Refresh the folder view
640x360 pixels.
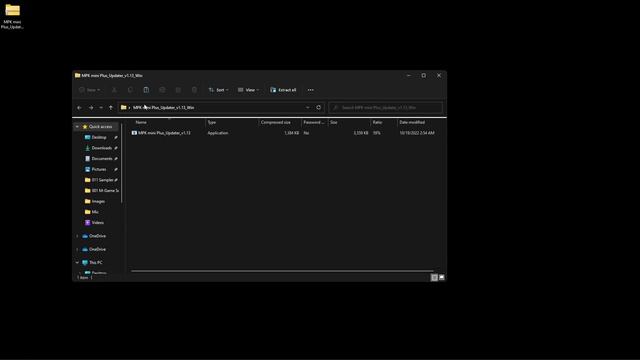click(319, 108)
